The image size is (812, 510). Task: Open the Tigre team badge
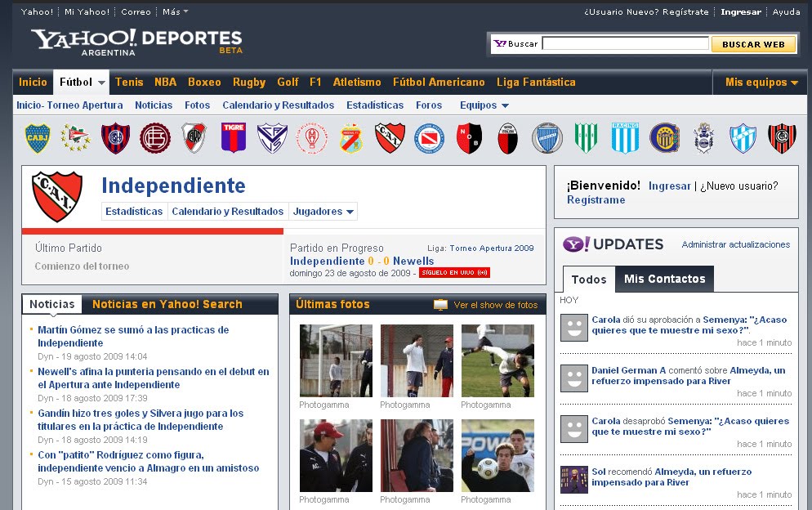pos(233,139)
